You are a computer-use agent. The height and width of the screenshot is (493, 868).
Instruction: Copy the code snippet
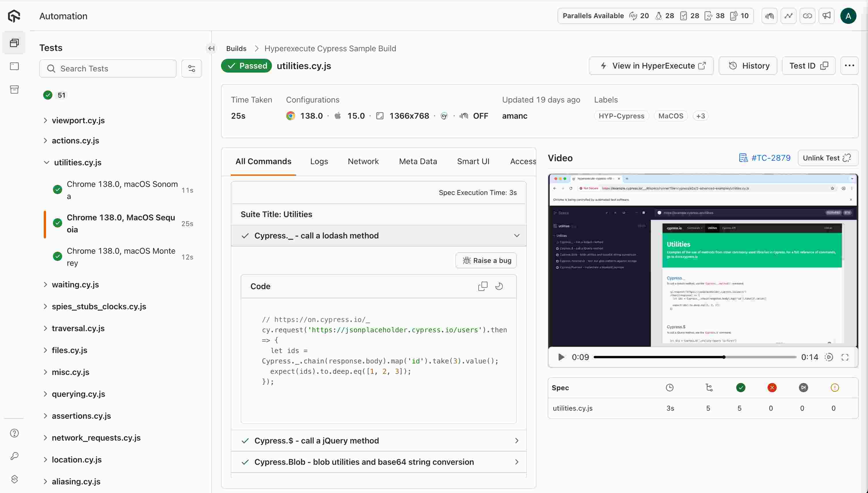pyautogui.click(x=483, y=286)
